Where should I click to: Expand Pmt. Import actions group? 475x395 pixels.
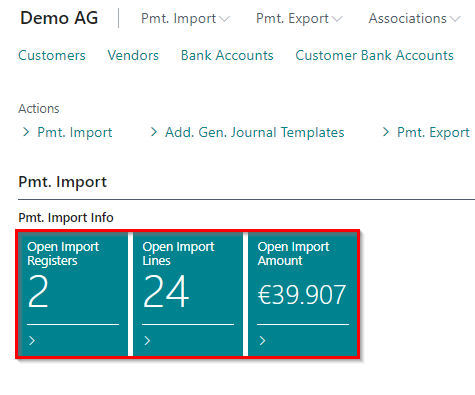75,133
